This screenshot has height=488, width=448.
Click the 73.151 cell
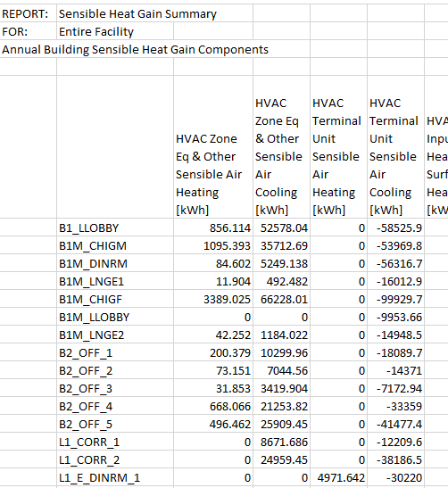tap(213, 370)
